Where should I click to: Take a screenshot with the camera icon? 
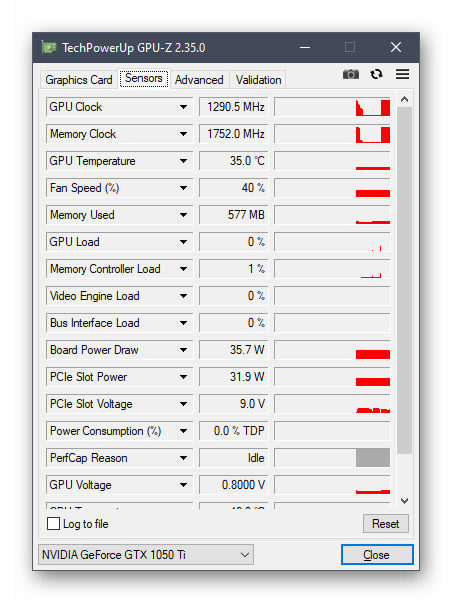(350, 74)
